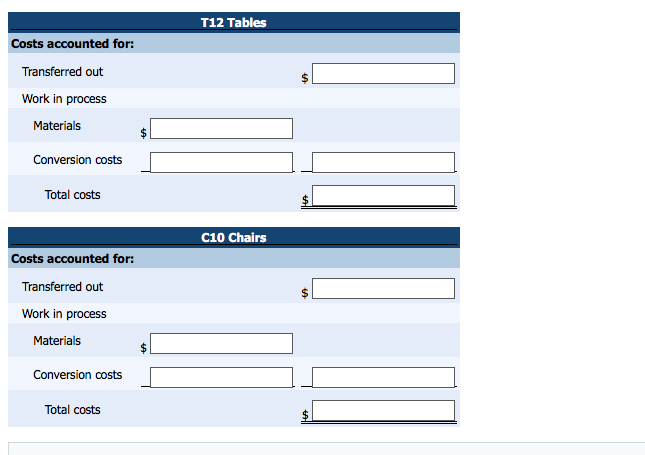Click the T12 Tables Transferred out input field
The height and width of the screenshot is (455, 645).
point(383,74)
